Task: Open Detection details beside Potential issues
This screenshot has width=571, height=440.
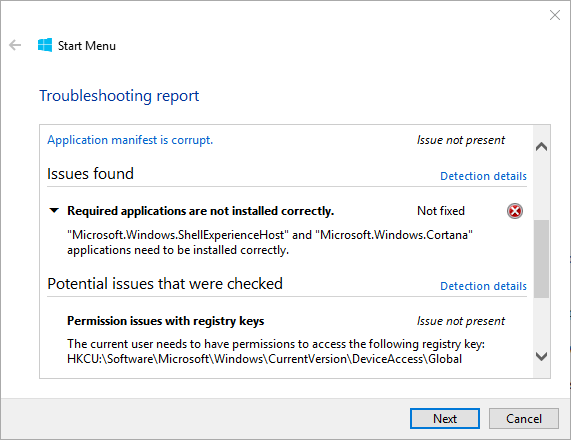Action: (483, 286)
